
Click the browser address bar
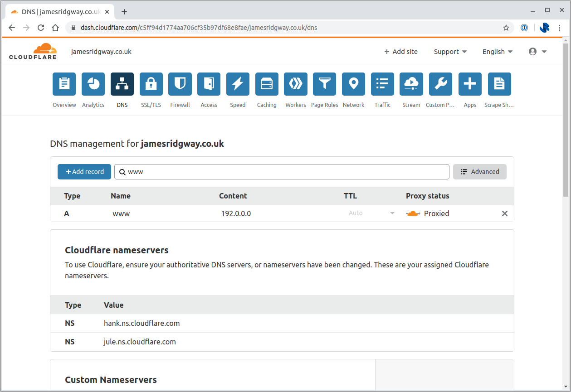[x=290, y=28]
